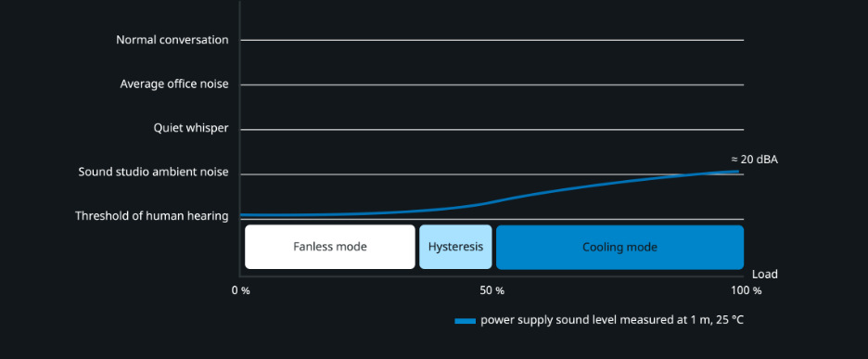The height and width of the screenshot is (359, 868).
Task: Click the blue curve's start at 0 %
Action: [x=243, y=214]
